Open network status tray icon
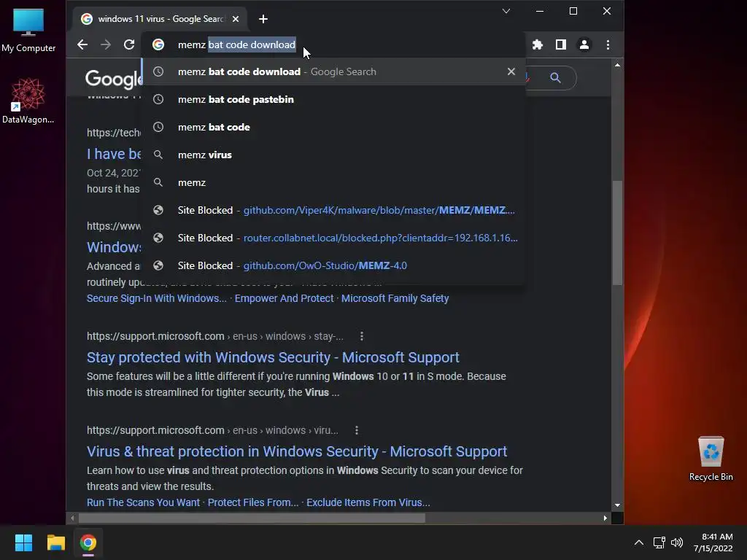Viewport: 747px width, 560px height. point(659,542)
